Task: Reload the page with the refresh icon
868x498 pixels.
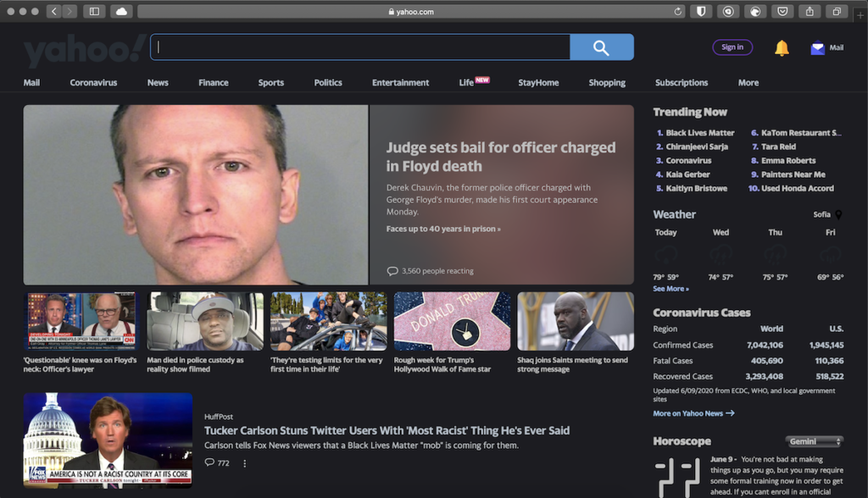Action: pos(676,12)
